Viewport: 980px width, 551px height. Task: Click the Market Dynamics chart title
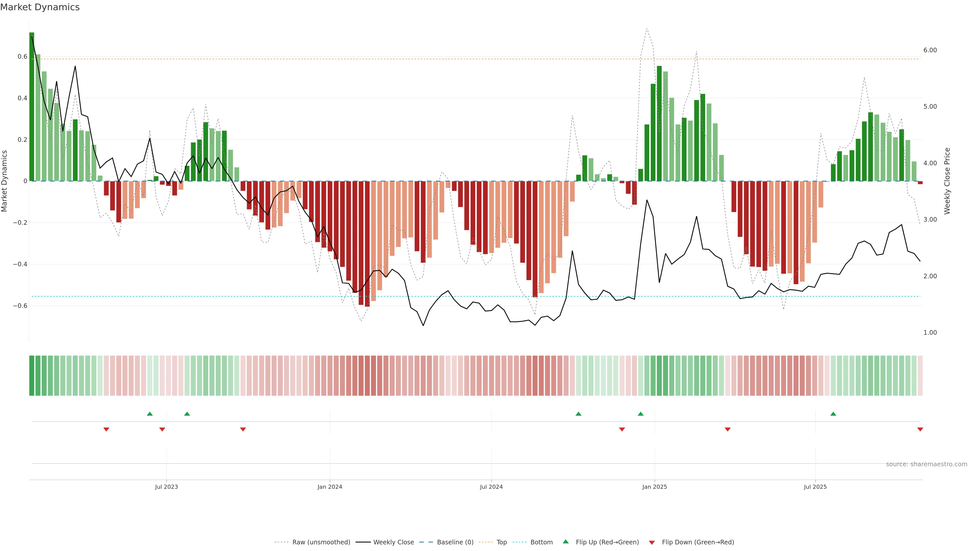coord(40,7)
